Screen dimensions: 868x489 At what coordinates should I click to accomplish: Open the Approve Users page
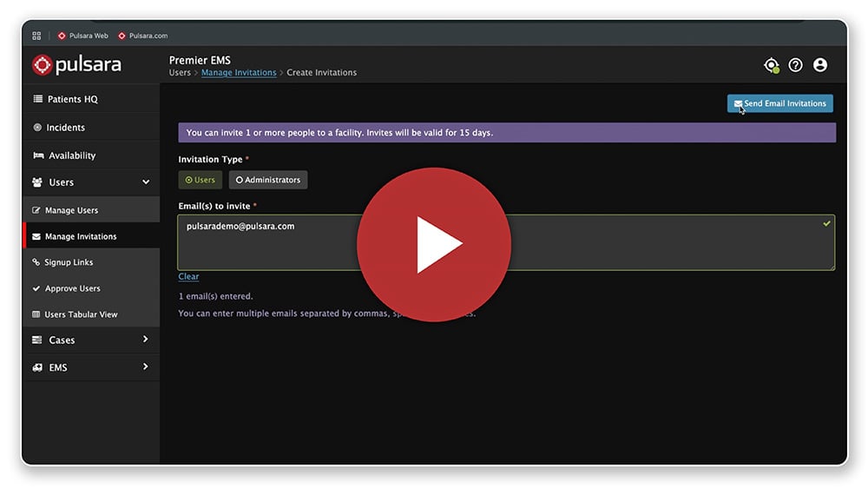tap(91, 288)
